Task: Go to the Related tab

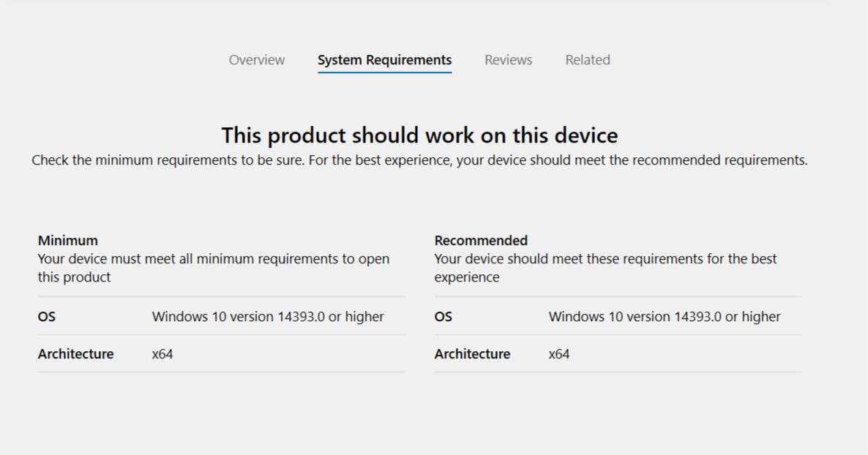Action: tap(588, 60)
